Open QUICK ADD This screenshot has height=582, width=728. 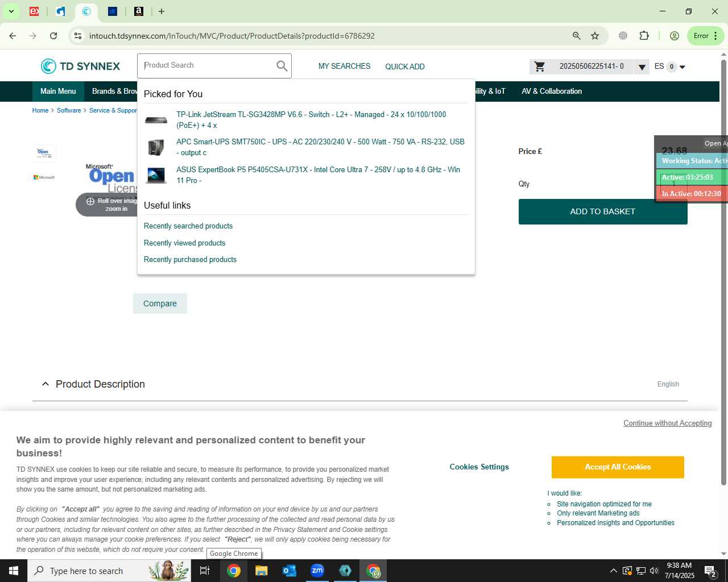click(405, 66)
